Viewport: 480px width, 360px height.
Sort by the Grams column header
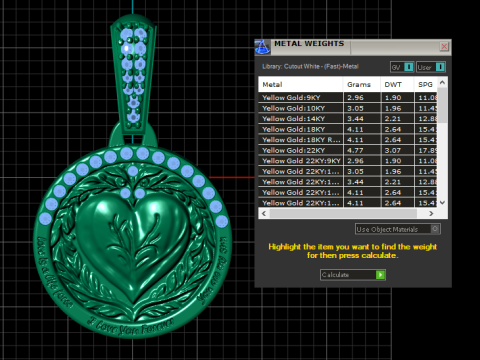pyautogui.click(x=362, y=85)
